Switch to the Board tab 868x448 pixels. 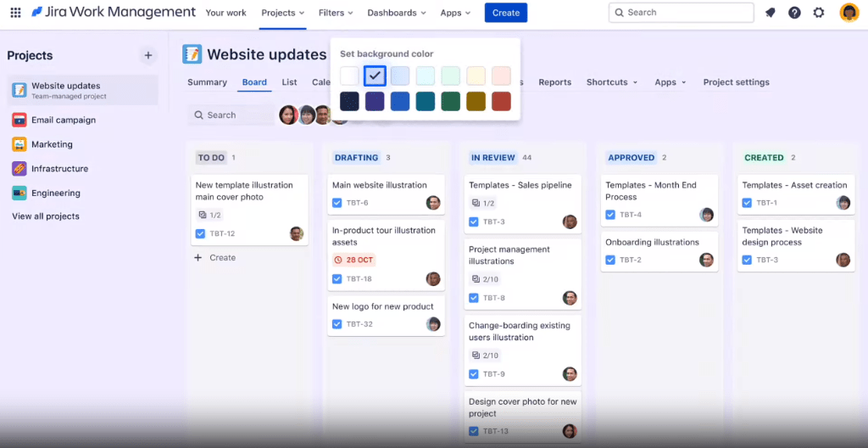254,82
